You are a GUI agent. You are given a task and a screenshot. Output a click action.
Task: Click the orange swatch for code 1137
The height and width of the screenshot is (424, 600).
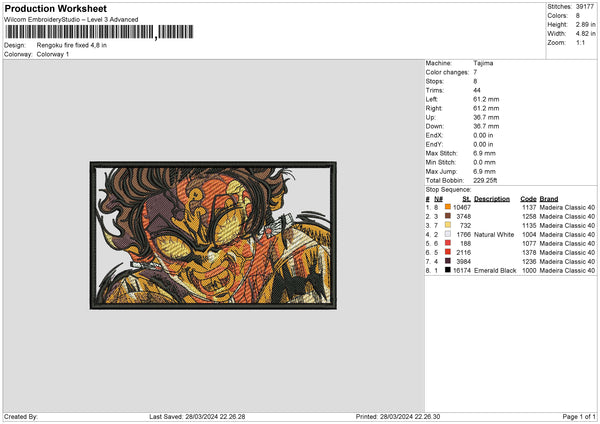447,207
